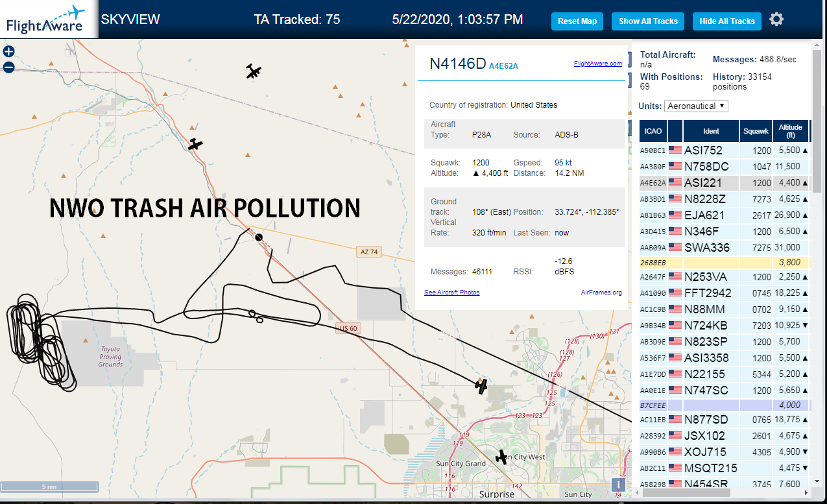The height and width of the screenshot is (504, 827).
Task: Select the aircraft icon at top of map
Action: (x=254, y=71)
